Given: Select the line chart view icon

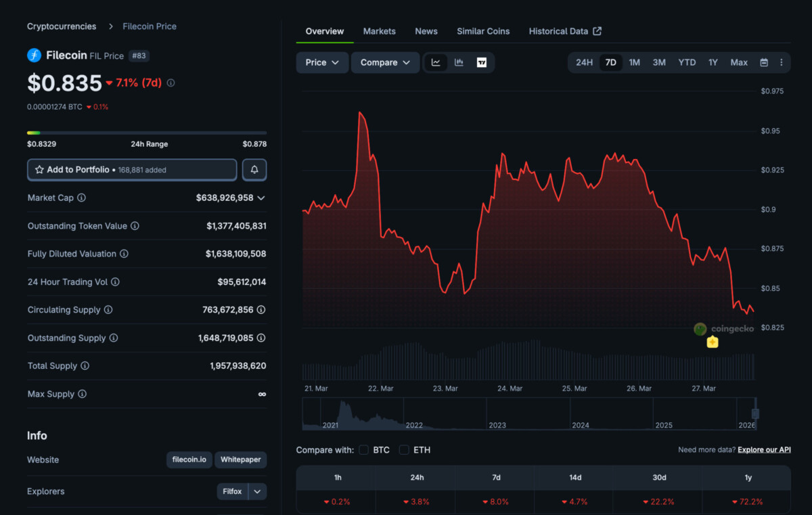Looking at the screenshot, I should pyautogui.click(x=436, y=62).
